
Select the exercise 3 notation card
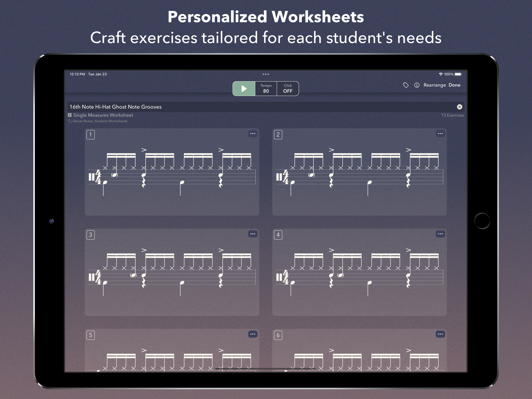click(172, 272)
